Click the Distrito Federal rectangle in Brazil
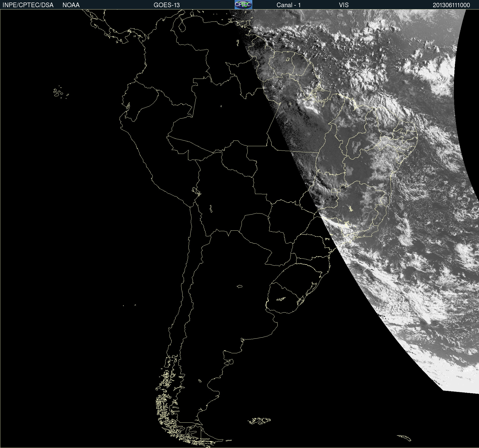Screen dimensions: 479x448 [x=335, y=190]
